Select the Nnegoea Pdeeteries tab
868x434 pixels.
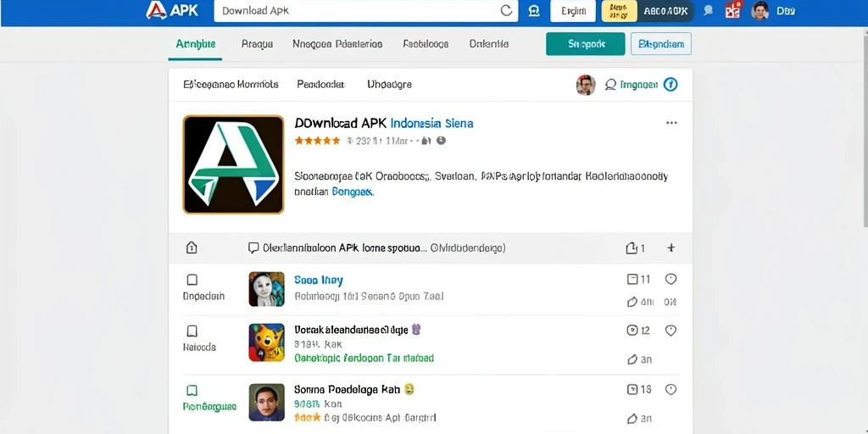click(x=337, y=44)
